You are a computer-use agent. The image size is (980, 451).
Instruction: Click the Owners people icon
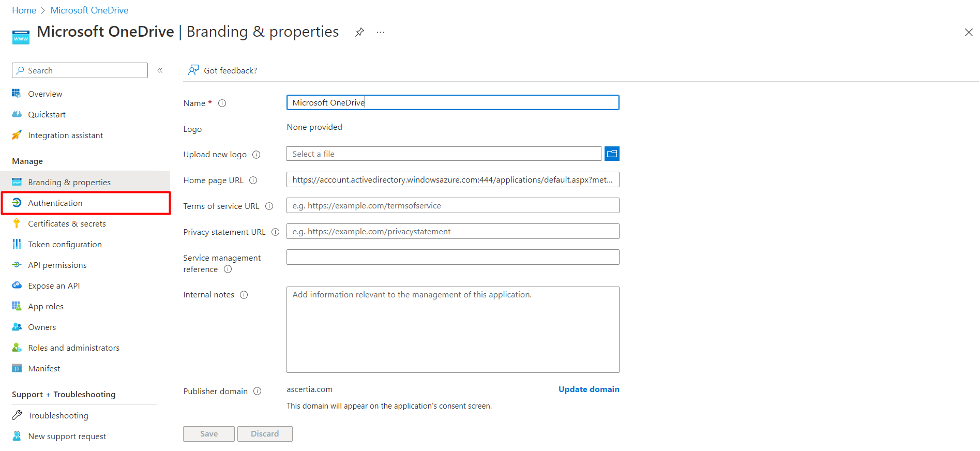[x=17, y=327]
